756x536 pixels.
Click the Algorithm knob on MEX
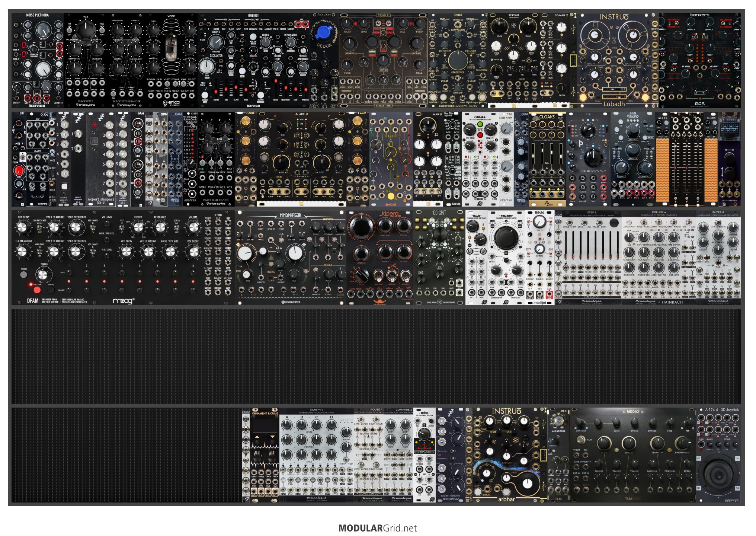click(x=558, y=421)
